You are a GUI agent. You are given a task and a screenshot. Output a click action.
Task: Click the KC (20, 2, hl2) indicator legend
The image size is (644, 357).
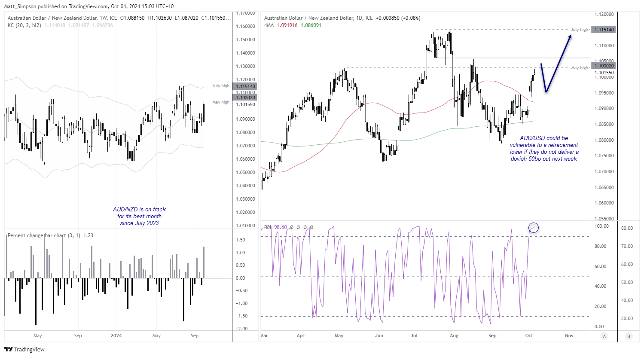(x=24, y=25)
